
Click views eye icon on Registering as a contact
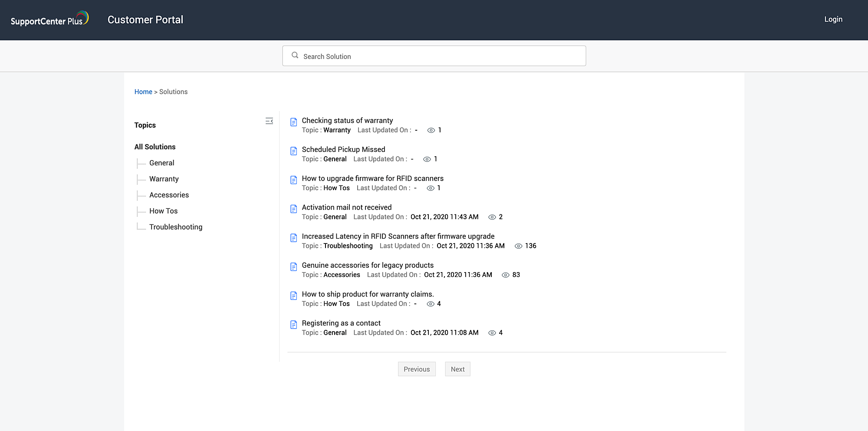(x=492, y=333)
